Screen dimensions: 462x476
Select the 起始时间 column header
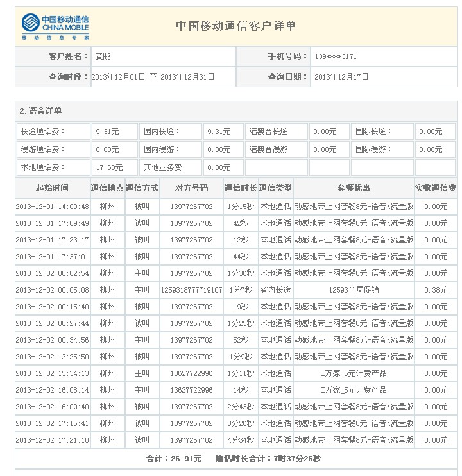pyautogui.click(x=52, y=188)
